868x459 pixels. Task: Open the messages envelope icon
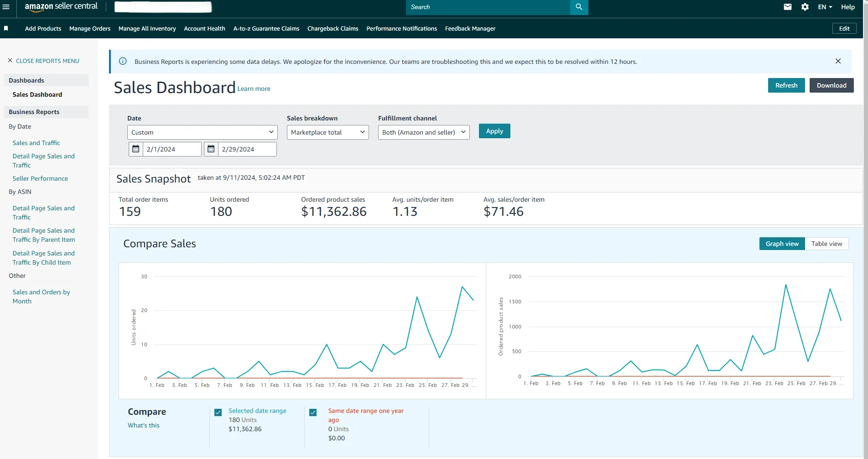click(x=788, y=7)
